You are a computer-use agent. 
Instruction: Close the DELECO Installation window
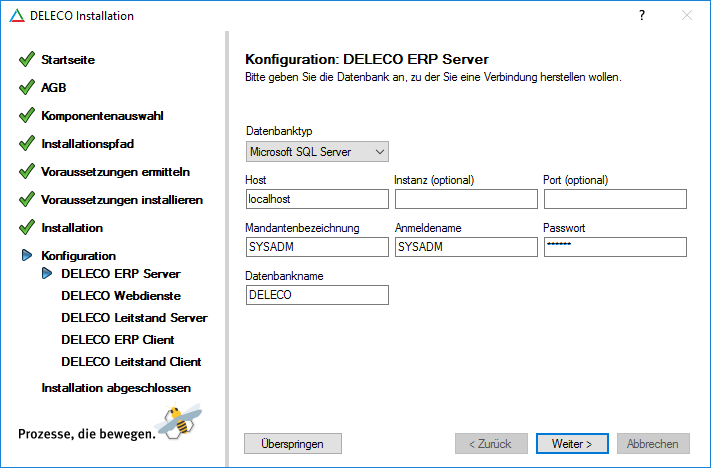pyautogui.click(x=687, y=15)
